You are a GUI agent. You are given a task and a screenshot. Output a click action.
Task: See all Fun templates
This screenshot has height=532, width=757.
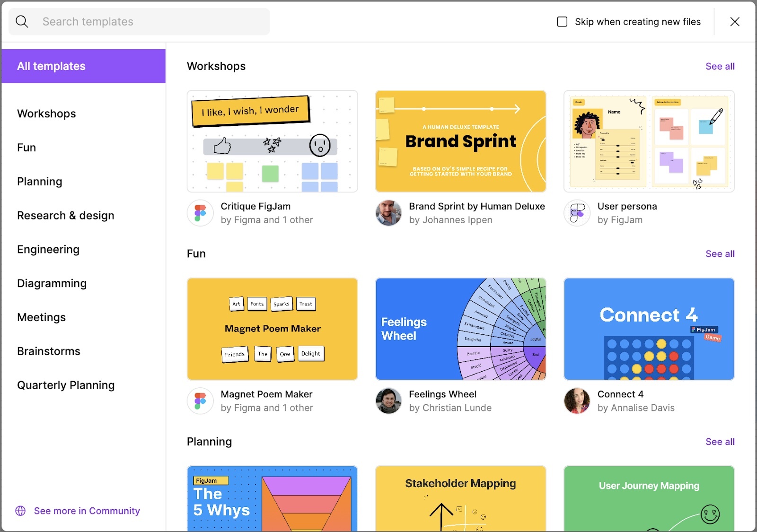click(x=720, y=254)
